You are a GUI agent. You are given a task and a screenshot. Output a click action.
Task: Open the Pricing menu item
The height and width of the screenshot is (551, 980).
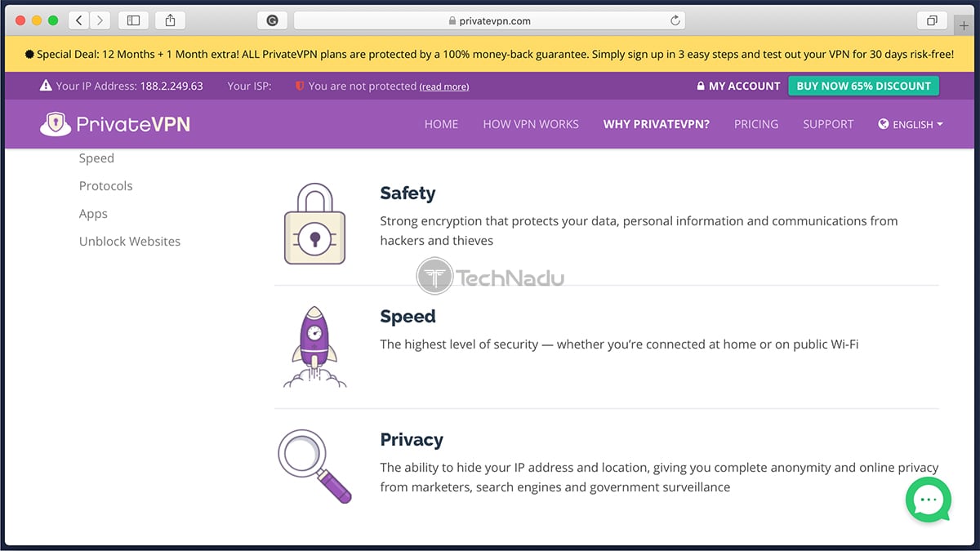click(x=756, y=124)
